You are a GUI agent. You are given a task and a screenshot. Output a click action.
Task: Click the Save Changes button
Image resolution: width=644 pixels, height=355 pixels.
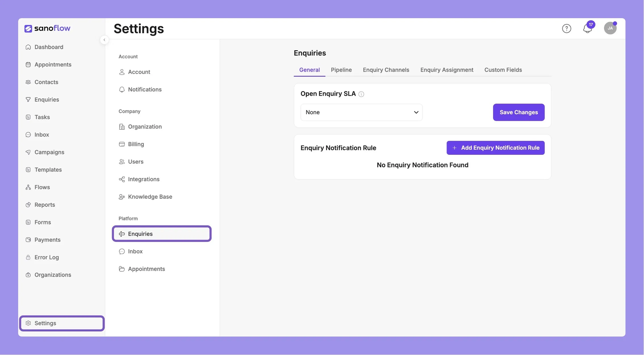point(519,112)
